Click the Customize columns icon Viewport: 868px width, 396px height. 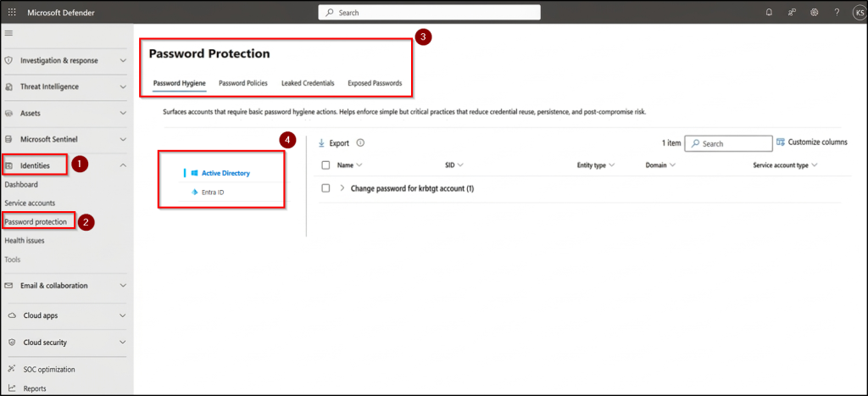pos(781,142)
